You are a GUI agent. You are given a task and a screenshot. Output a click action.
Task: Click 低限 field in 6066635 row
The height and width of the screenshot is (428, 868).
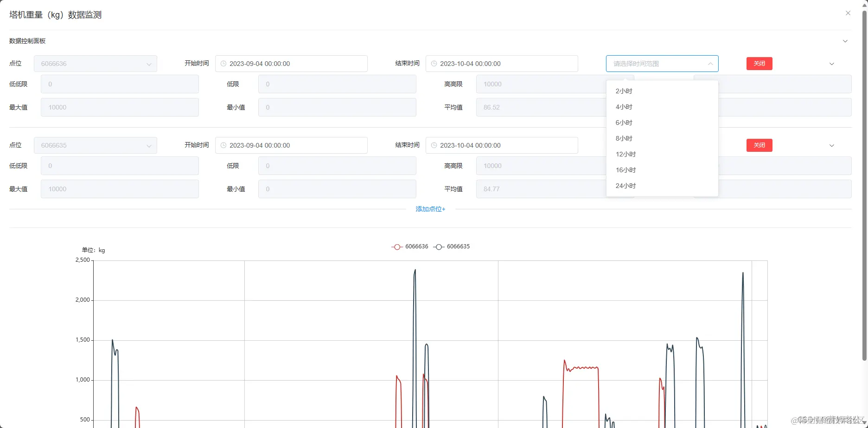(x=337, y=166)
